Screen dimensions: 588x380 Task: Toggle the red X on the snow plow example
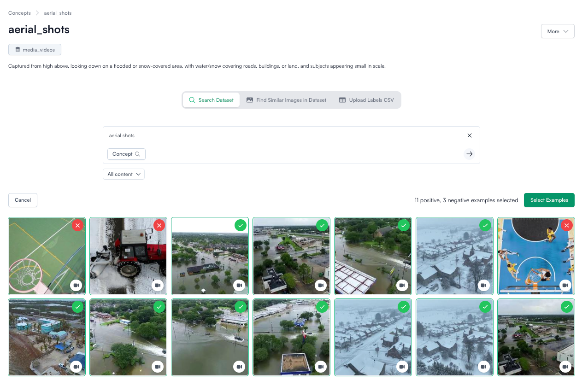point(159,225)
